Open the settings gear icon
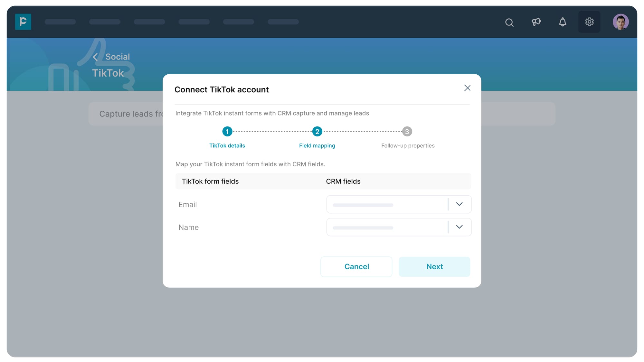 [x=589, y=22]
